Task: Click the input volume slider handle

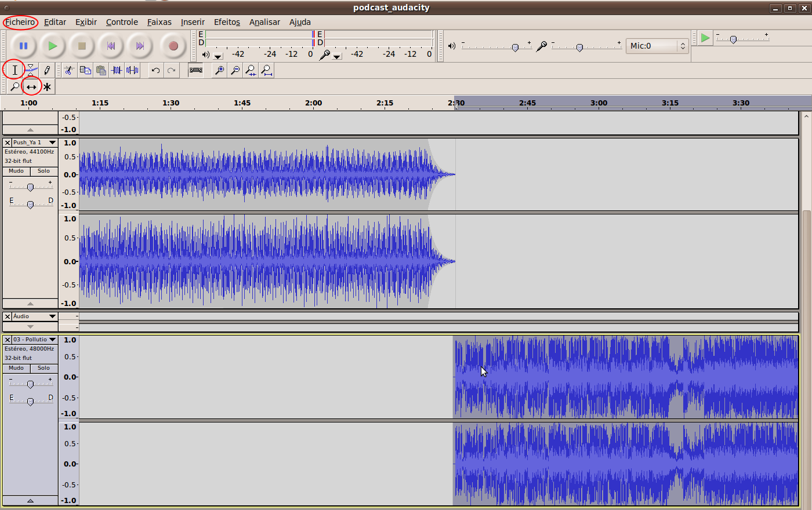Action: click(579, 48)
